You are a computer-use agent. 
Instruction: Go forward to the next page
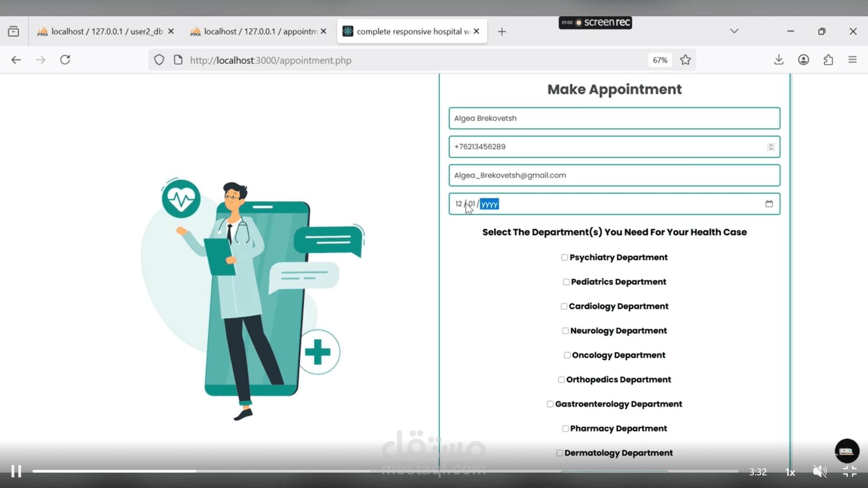(x=40, y=60)
